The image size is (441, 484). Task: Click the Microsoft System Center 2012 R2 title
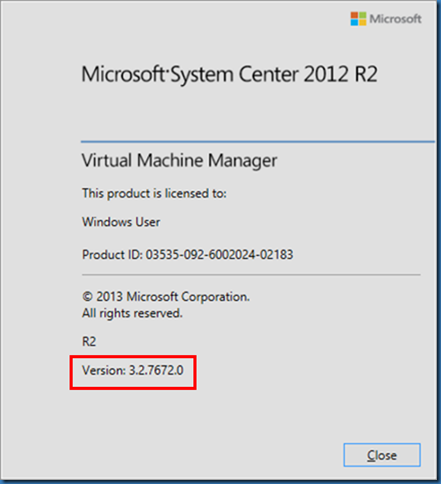(x=229, y=74)
